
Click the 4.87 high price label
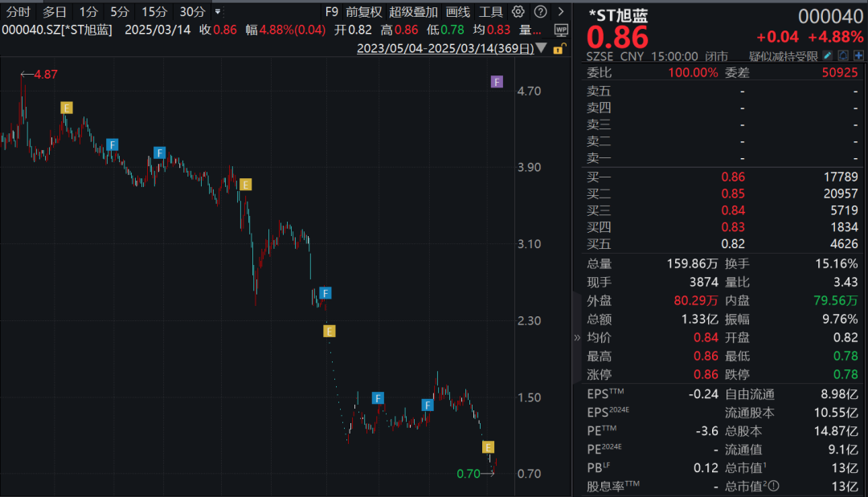coord(45,74)
